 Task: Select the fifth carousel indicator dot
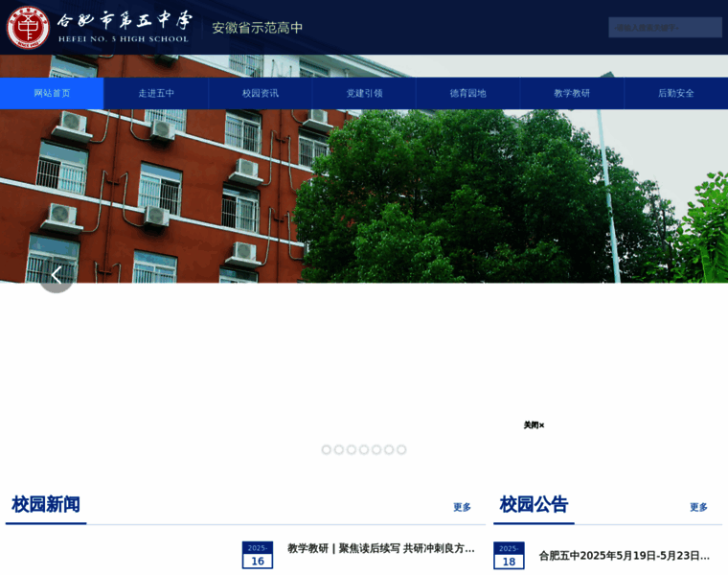(376, 449)
